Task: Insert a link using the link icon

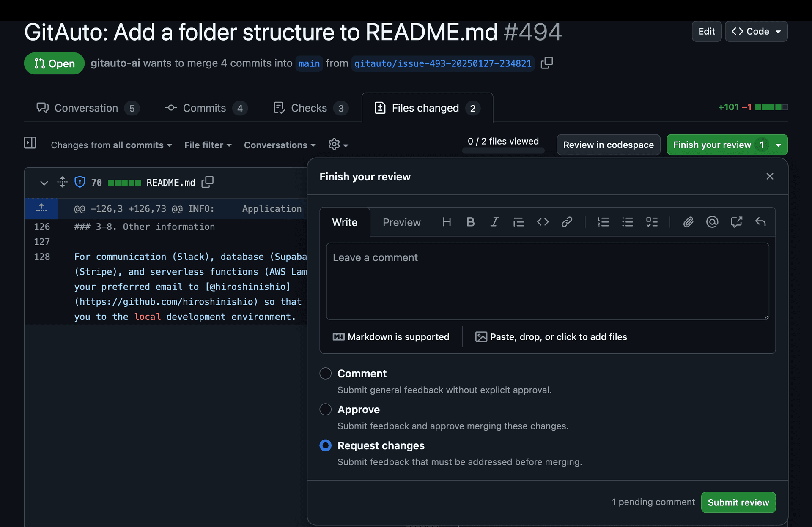Action: (567, 222)
